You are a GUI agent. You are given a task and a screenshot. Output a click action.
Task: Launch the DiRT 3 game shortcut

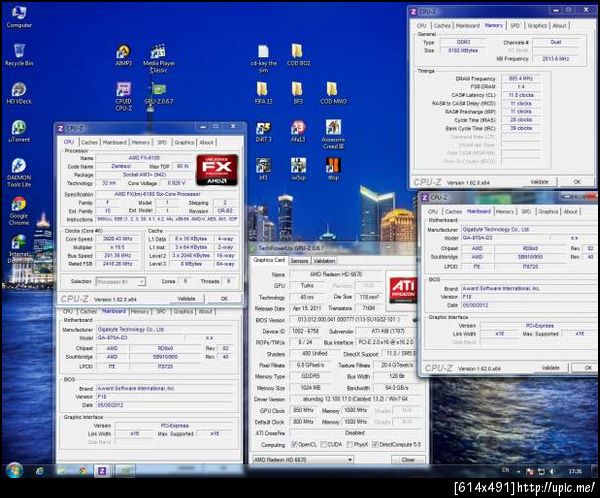tap(263, 131)
